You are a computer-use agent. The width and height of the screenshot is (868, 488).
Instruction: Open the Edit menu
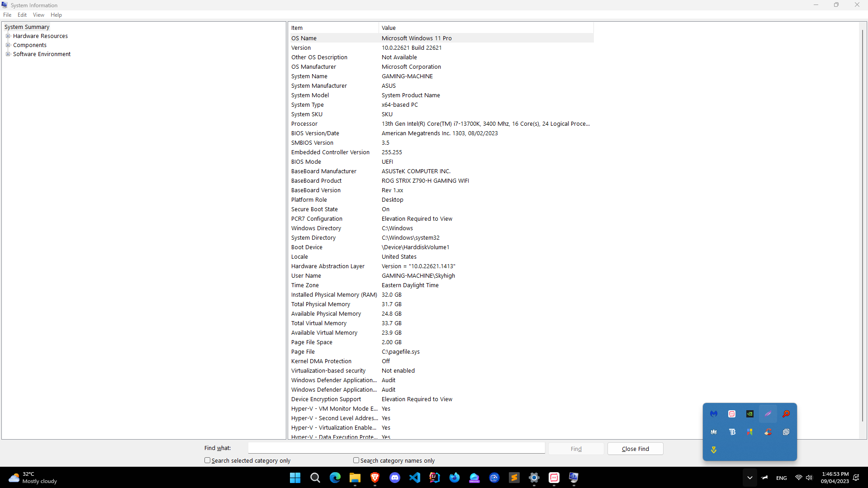click(22, 15)
